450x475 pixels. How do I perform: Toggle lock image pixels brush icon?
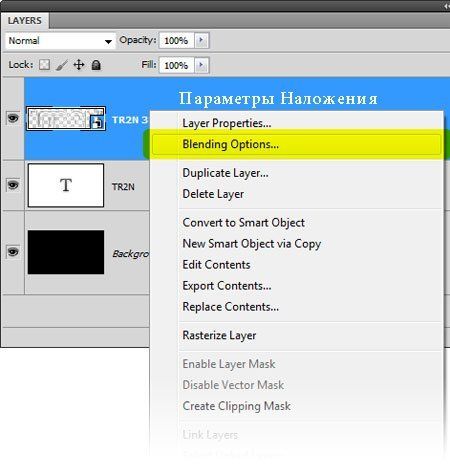62,65
